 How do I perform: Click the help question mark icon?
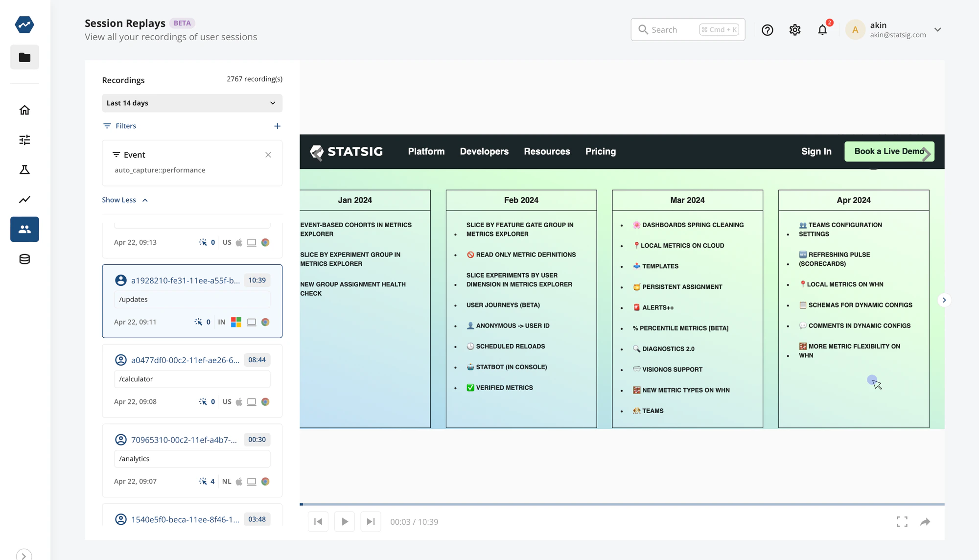(x=767, y=30)
